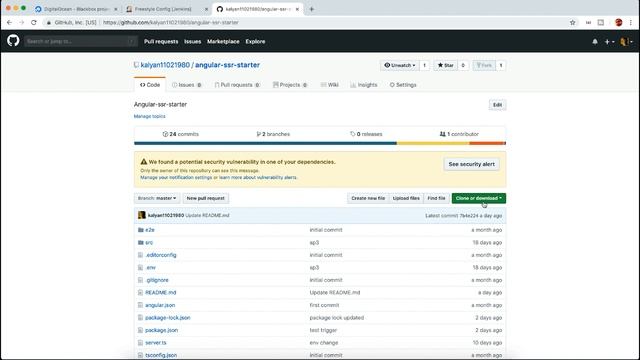Open Chrome three-dot menu
This screenshot has height=360, width=640.
pyautogui.click(x=631, y=22)
